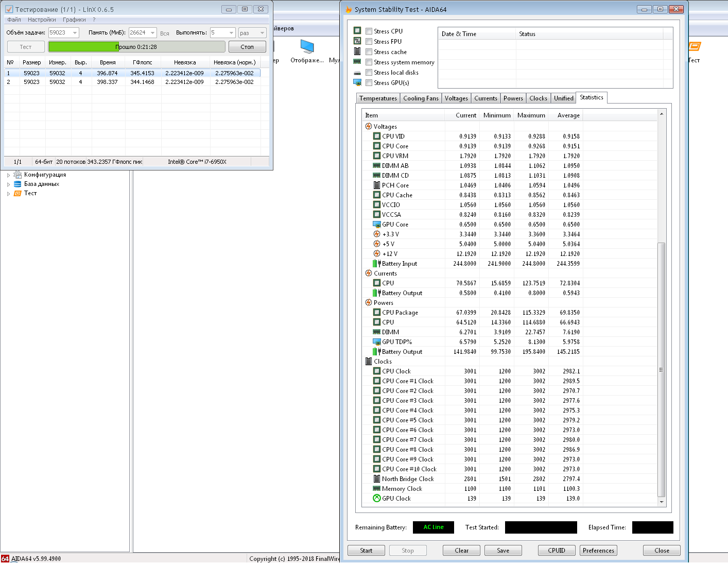Select LinX result row number 2
The image size is (728, 564).
point(132,82)
